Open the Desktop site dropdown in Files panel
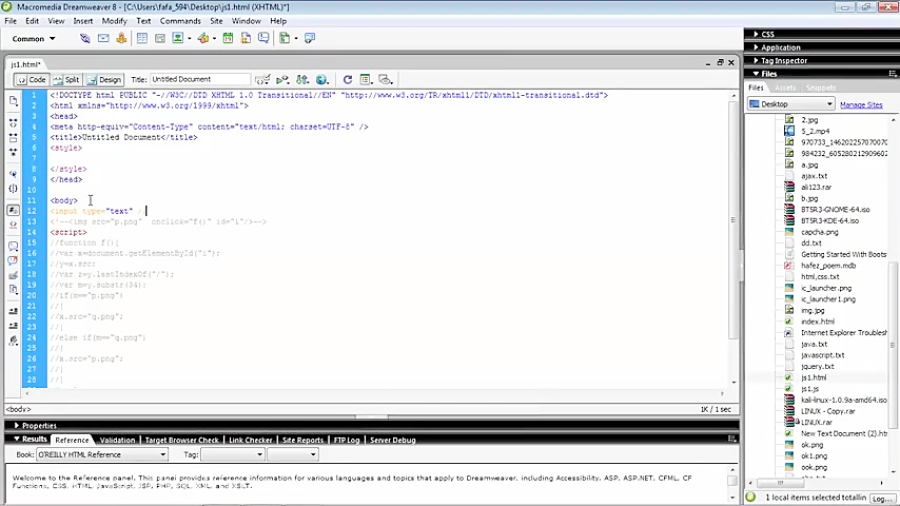The height and width of the screenshot is (506, 900). point(791,104)
